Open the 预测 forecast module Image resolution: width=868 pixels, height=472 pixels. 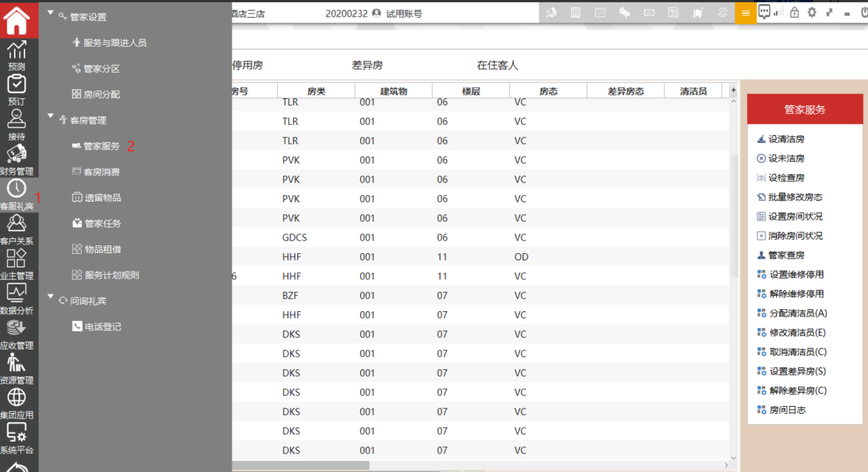[x=17, y=56]
